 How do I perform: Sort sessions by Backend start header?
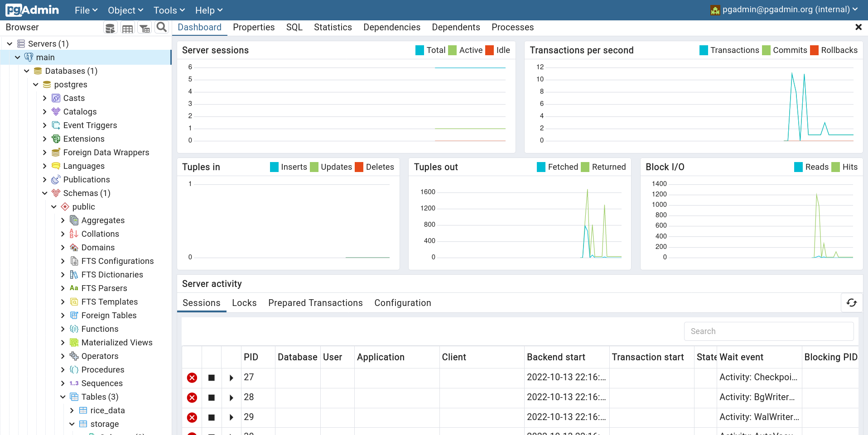click(x=556, y=357)
